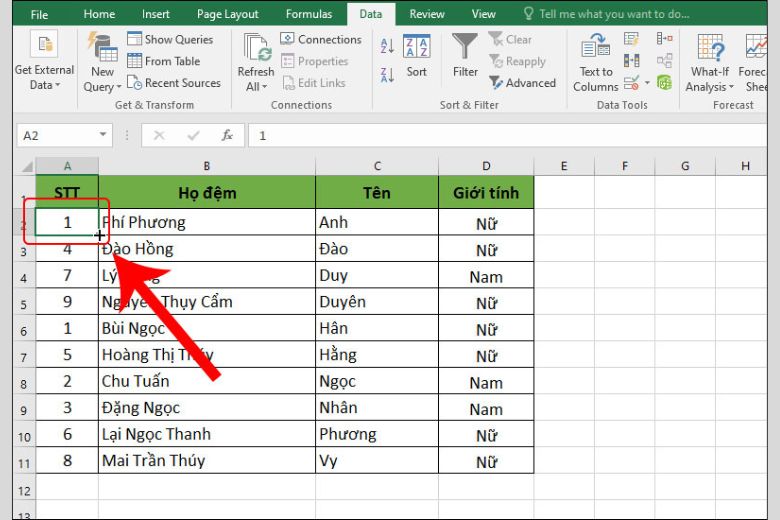The width and height of the screenshot is (780, 520).
Task: Click the Tell me what you want field
Action: [607, 14]
